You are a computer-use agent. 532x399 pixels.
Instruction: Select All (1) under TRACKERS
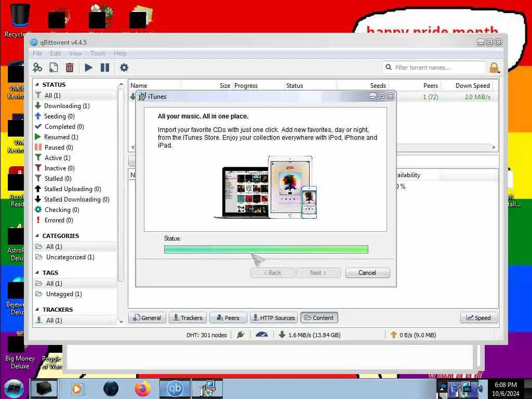pos(75,320)
